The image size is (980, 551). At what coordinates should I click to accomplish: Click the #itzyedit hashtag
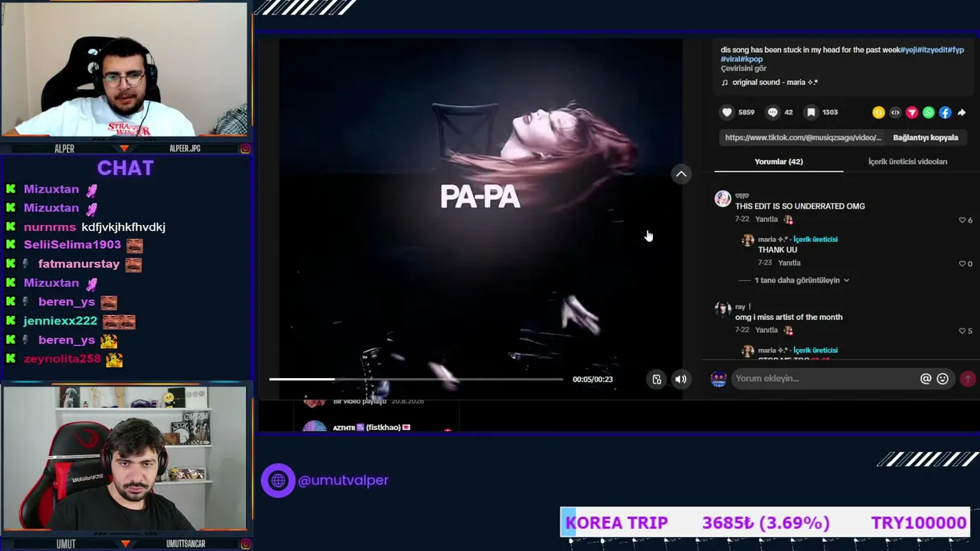[x=933, y=50]
